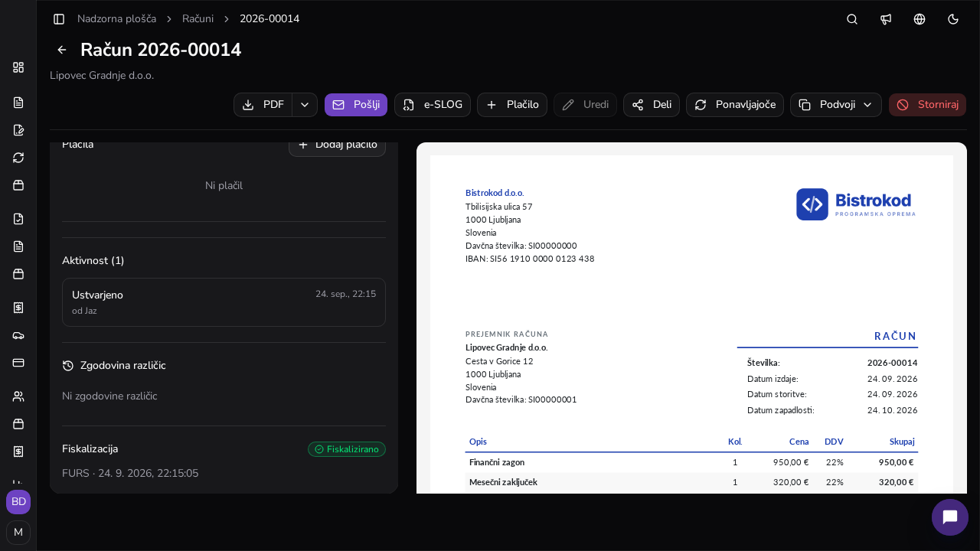Open the credit card sidebar icon
Viewport: 980px width, 551px height.
18,363
